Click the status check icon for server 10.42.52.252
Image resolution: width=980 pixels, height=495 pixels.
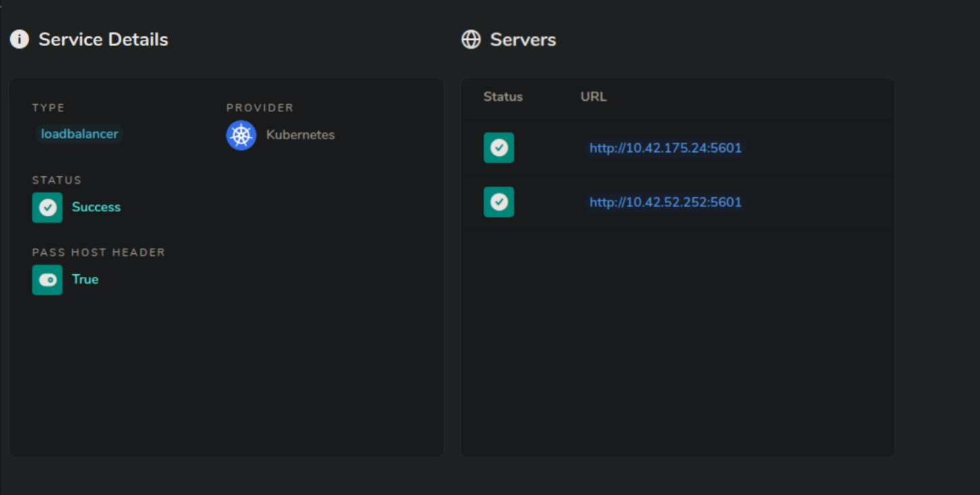pyautogui.click(x=499, y=202)
